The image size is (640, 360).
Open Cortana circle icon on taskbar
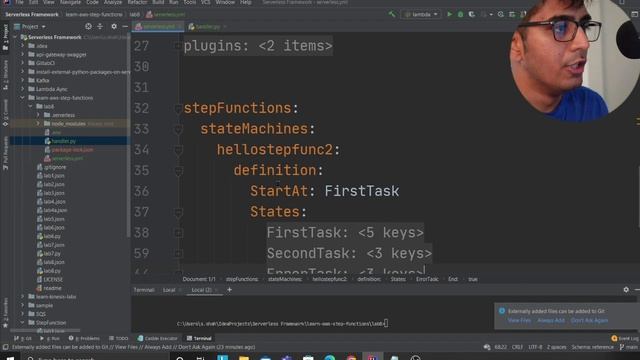180,358
